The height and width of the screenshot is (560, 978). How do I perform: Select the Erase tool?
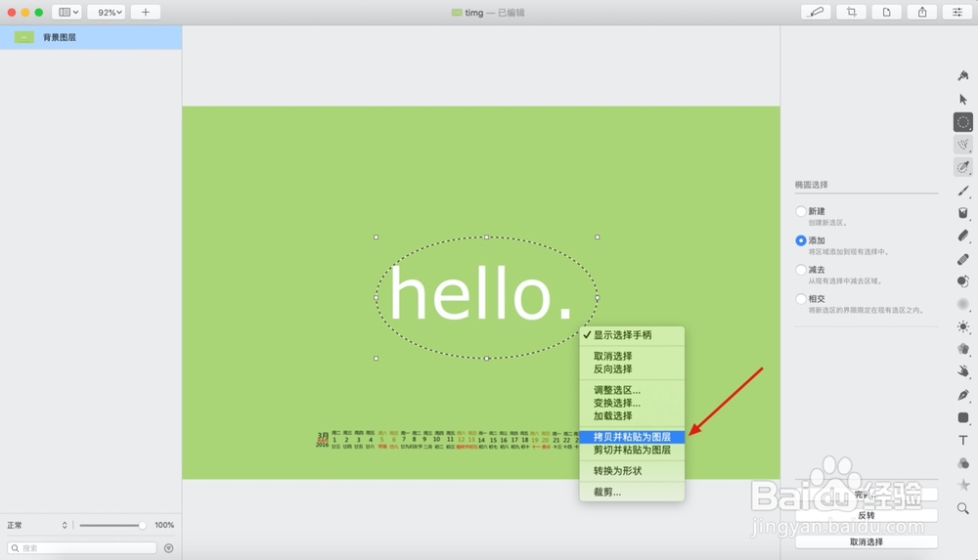tap(963, 236)
